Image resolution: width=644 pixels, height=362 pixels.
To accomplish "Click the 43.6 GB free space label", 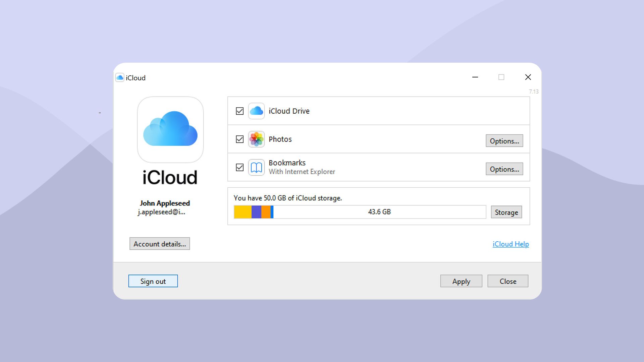I will point(379,212).
